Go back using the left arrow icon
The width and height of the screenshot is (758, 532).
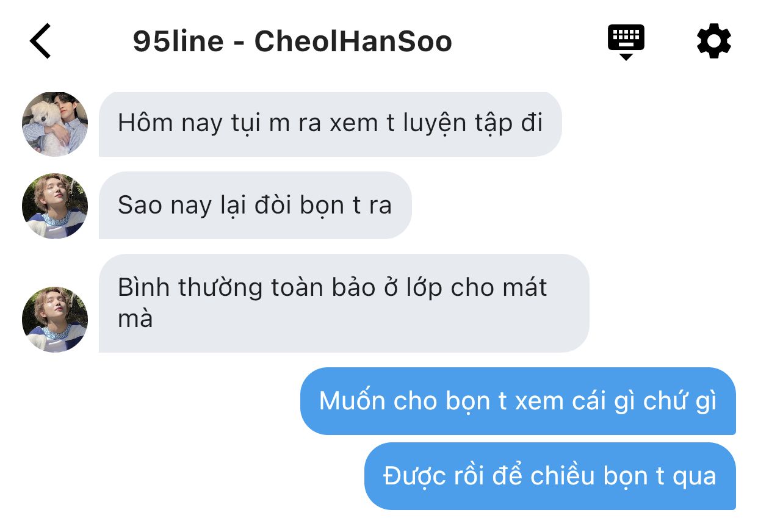pos(40,41)
